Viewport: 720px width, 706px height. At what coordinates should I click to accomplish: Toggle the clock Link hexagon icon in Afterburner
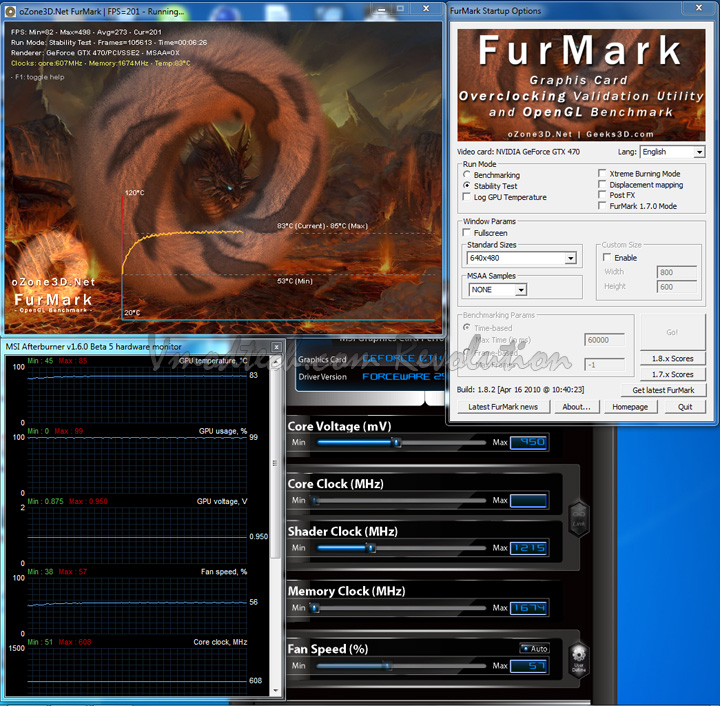(579, 519)
